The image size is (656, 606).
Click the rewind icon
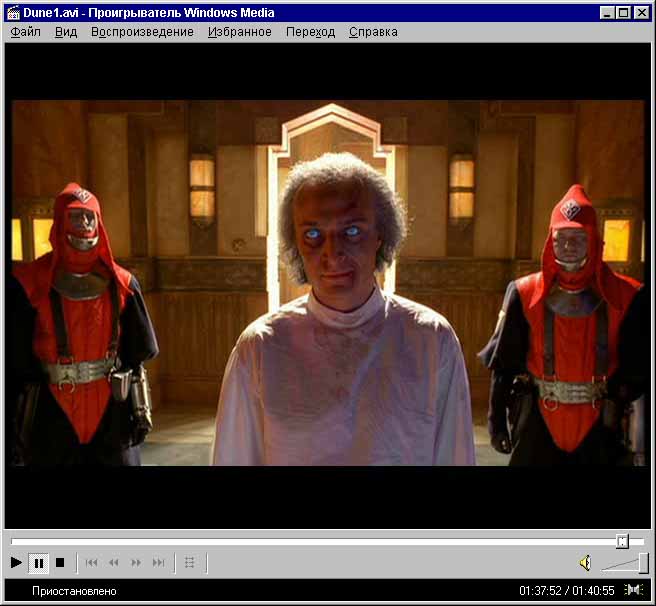click(113, 562)
